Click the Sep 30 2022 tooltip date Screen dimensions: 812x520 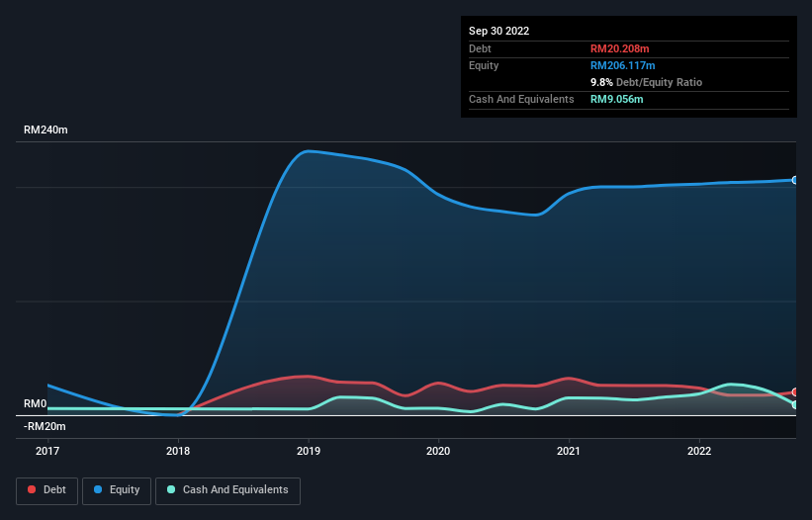point(498,31)
